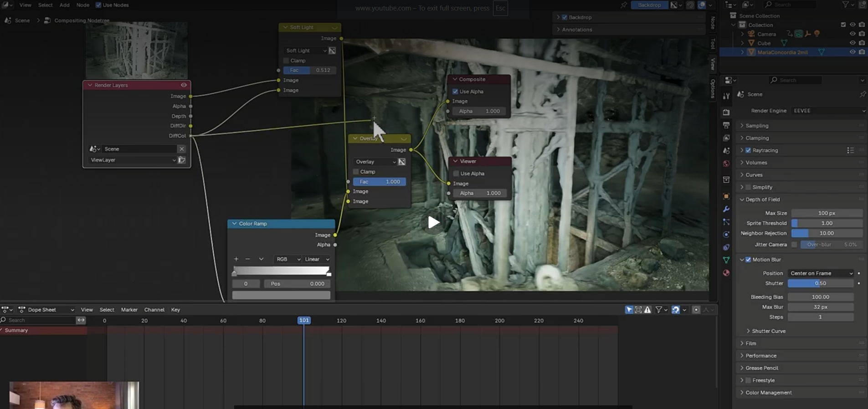The height and width of the screenshot is (409, 868).
Task: Click the dope sheet only-show-errors warning icon
Action: [647, 310]
